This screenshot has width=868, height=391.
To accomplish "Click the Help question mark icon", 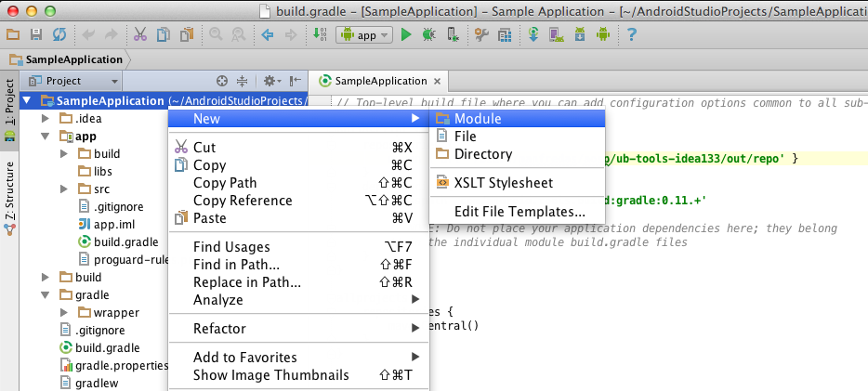I will 631,35.
